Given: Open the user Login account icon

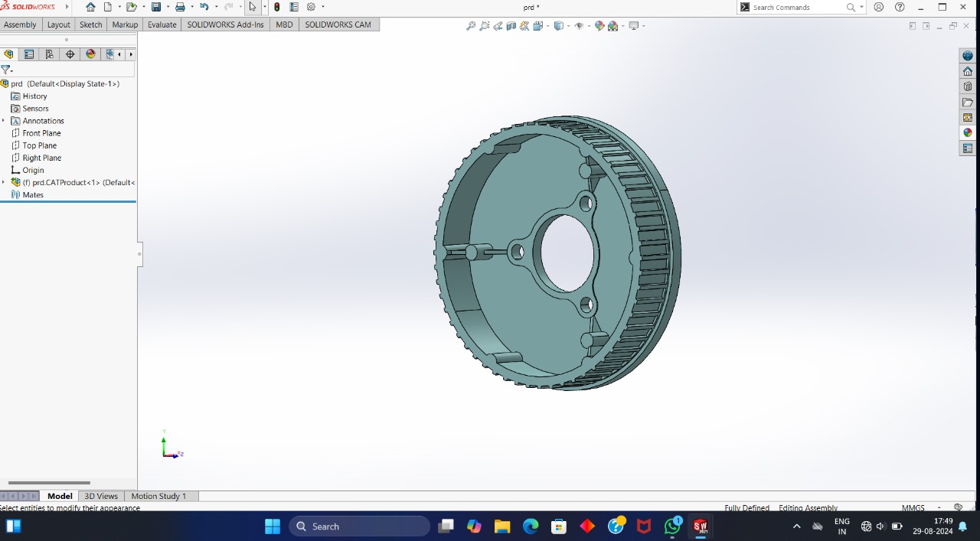Looking at the screenshot, I should pyautogui.click(x=878, y=7).
